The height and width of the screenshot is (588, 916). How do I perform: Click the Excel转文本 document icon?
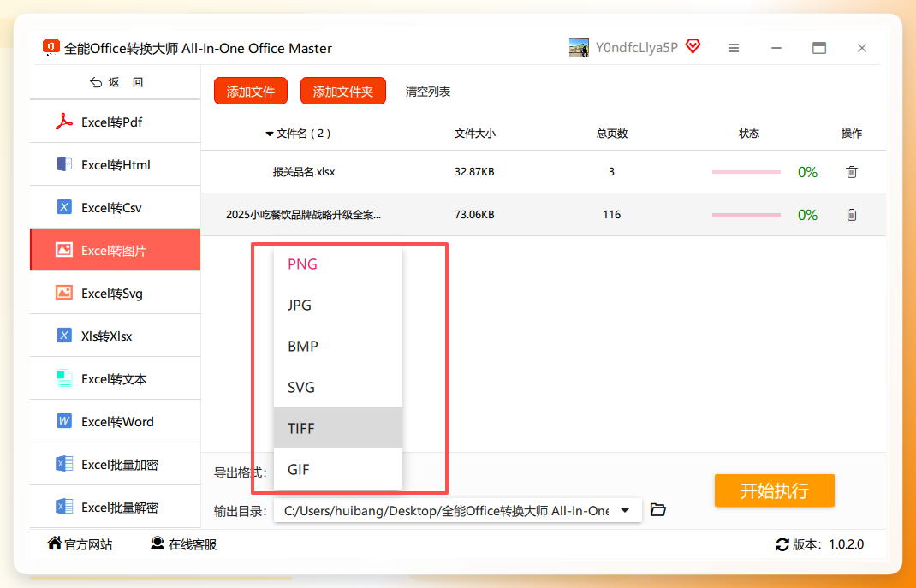tap(64, 378)
